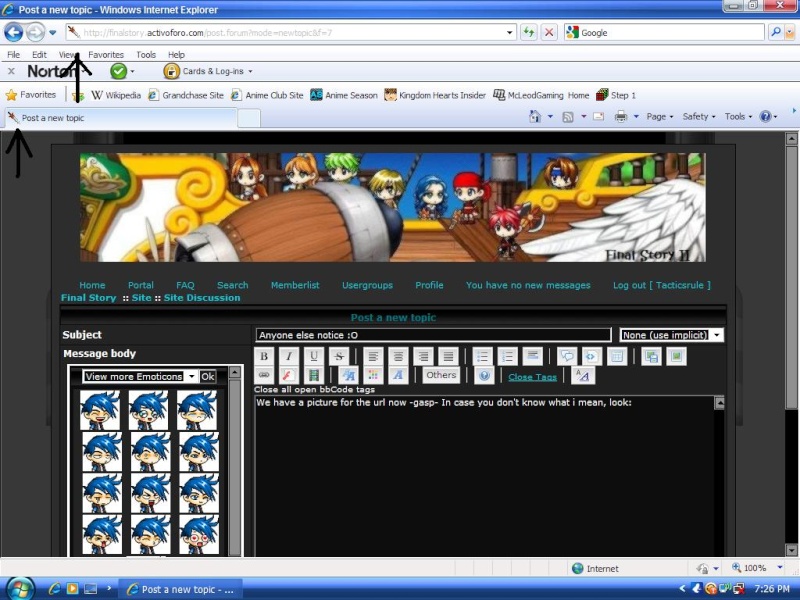
Task: Open font color palette icon
Action: (x=373, y=376)
